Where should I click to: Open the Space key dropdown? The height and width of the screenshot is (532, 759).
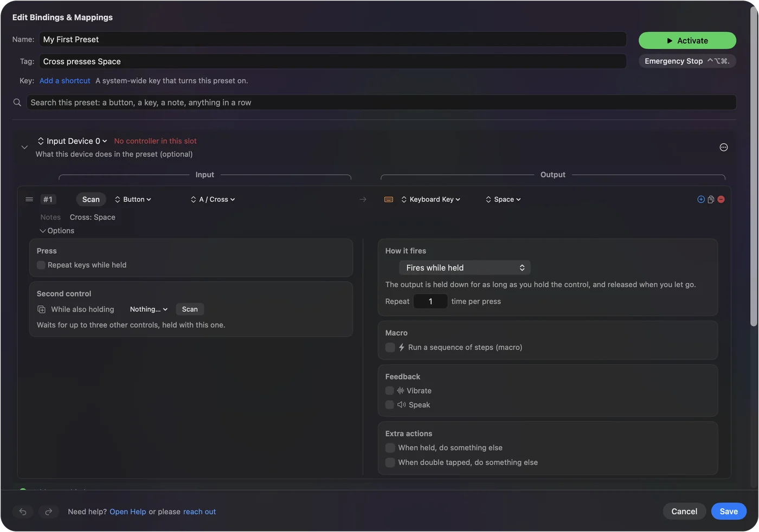(x=503, y=200)
